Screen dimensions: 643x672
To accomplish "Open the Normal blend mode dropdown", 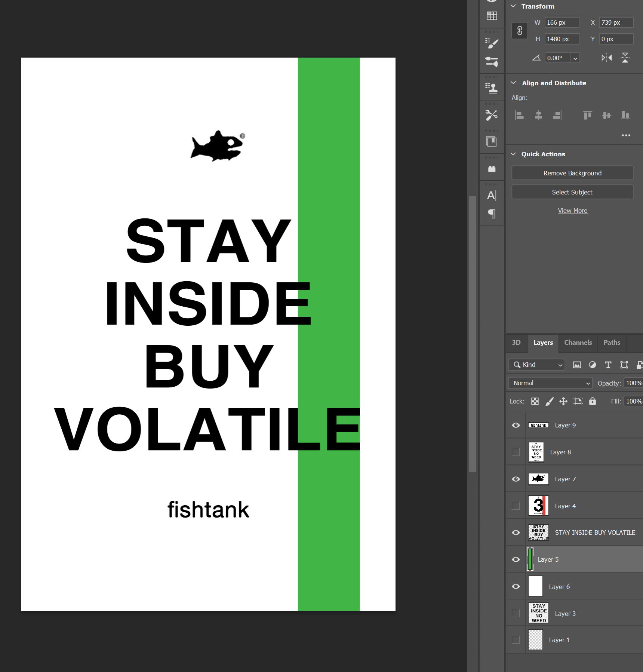I will coord(550,383).
